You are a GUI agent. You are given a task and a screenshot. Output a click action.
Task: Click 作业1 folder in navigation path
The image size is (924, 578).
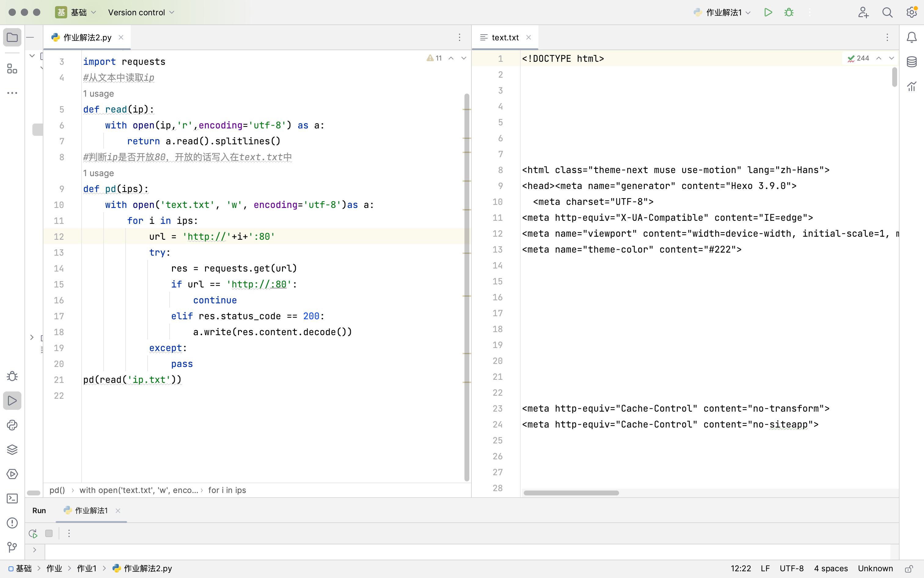tap(87, 569)
